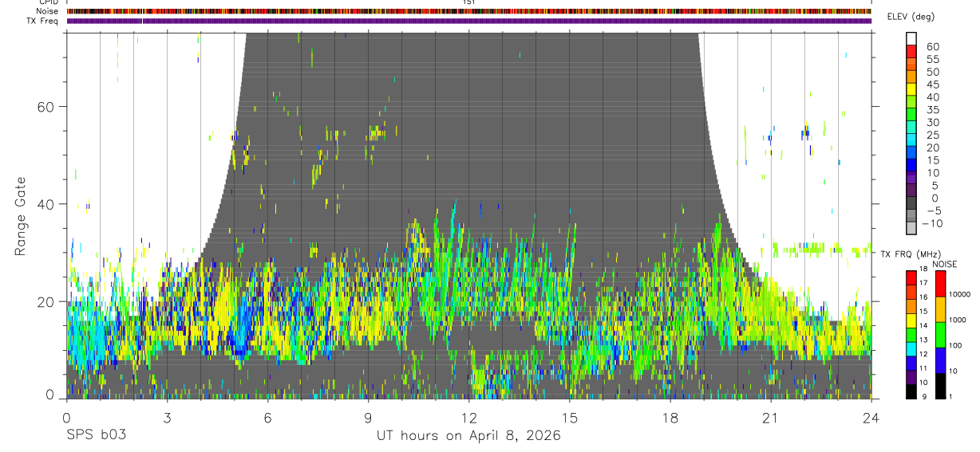Select the cyan elevation swatch between 20 and 25

click(911, 140)
